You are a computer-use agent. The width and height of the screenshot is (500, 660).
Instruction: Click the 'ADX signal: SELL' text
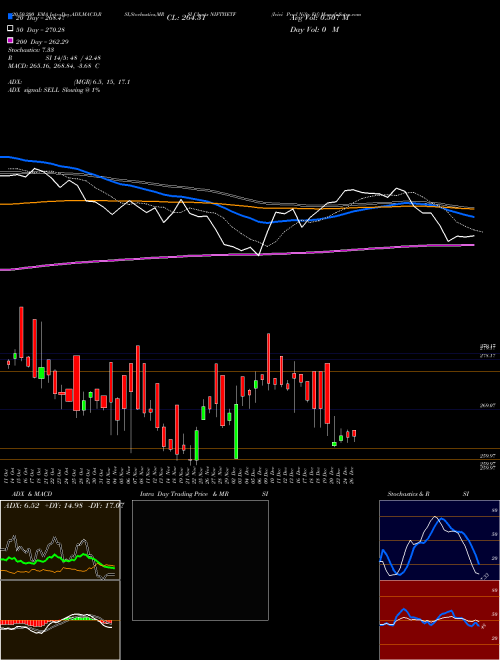[x=35, y=90]
